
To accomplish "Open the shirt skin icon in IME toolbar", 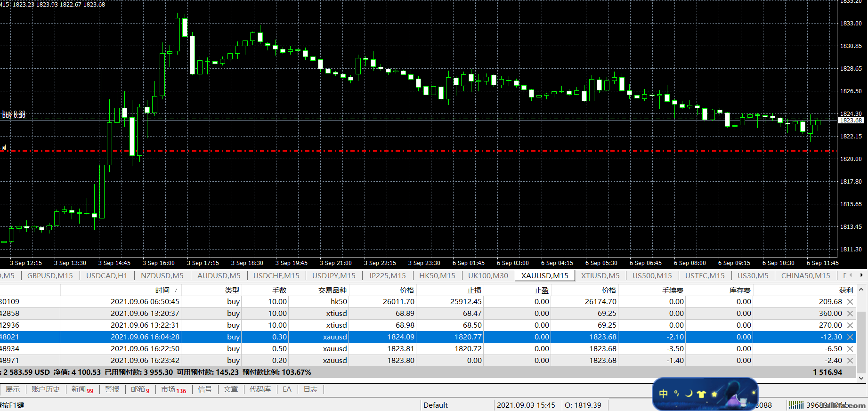I will point(701,394).
